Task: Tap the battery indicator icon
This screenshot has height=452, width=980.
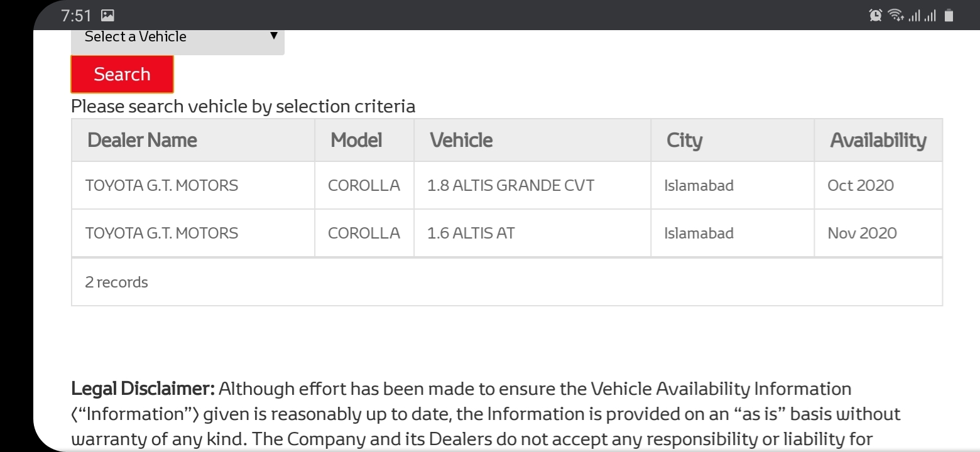Action: pos(949,16)
